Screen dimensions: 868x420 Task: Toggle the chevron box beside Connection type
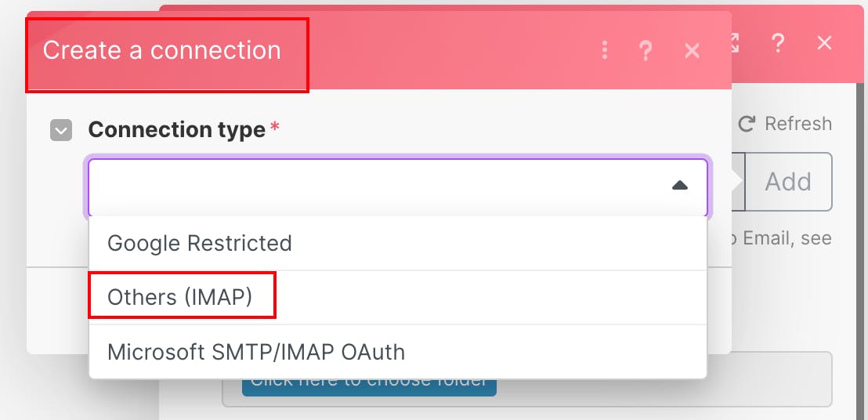coord(61,130)
